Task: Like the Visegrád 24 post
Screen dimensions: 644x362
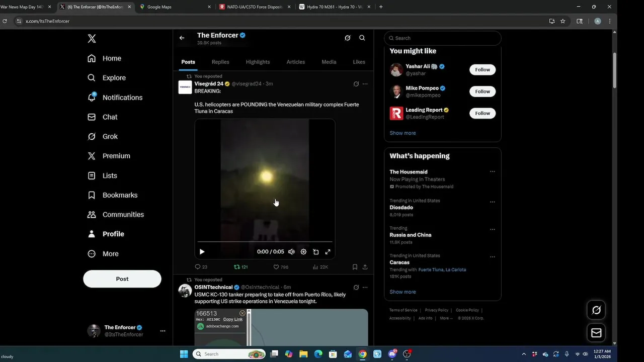Action: point(281,267)
